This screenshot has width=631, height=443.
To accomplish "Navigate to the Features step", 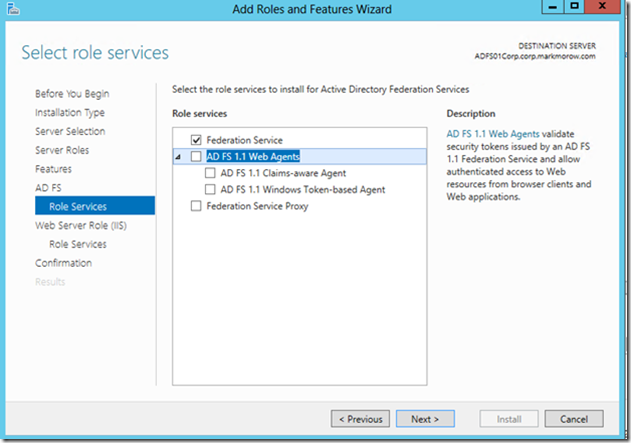I will click(53, 169).
